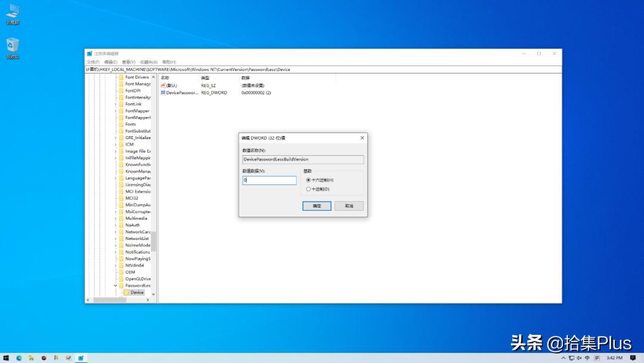Select the 十六进制(H) hexadecimal radio button

click(x=309, y=180)
